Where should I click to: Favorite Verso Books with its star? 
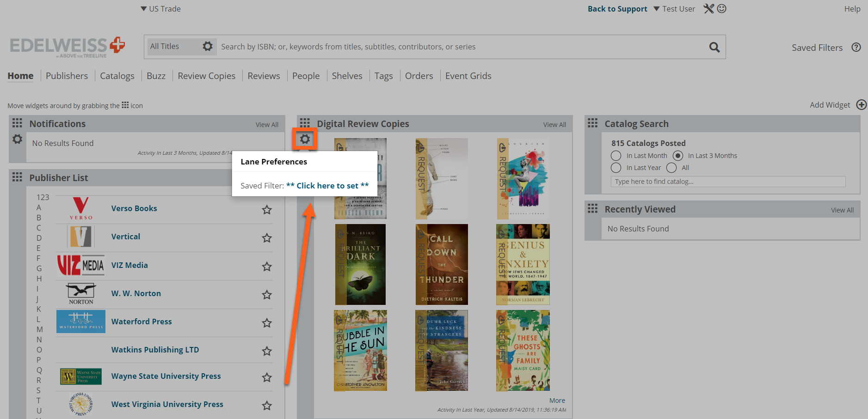[x=267, y=210]
